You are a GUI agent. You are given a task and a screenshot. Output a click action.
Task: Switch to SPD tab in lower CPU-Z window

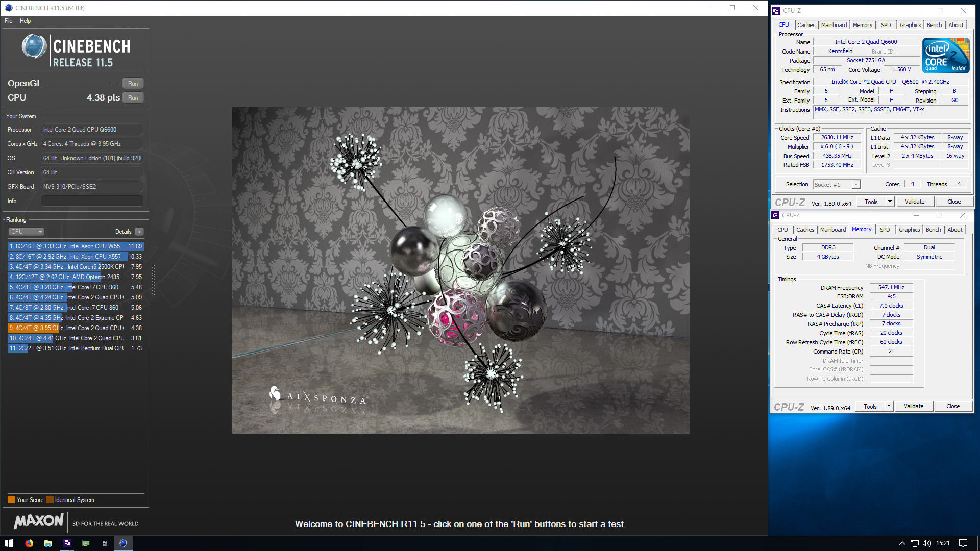click(x=885, y=230)
